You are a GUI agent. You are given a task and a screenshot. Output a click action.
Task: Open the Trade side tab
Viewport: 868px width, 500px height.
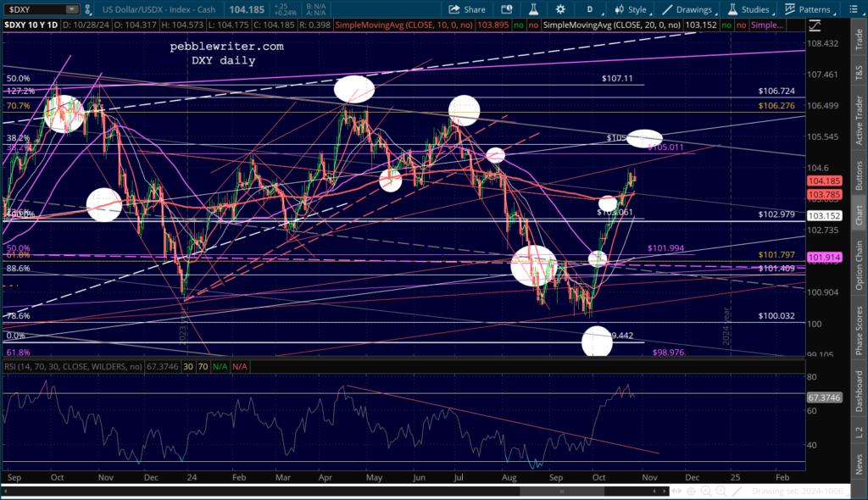[x=859, y=39]
